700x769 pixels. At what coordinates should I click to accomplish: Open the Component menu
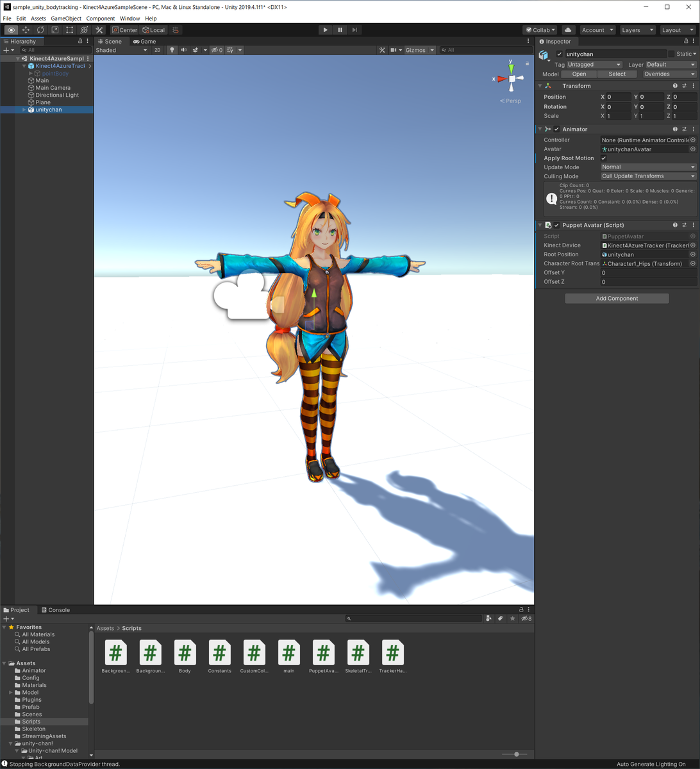click(101, 19)
